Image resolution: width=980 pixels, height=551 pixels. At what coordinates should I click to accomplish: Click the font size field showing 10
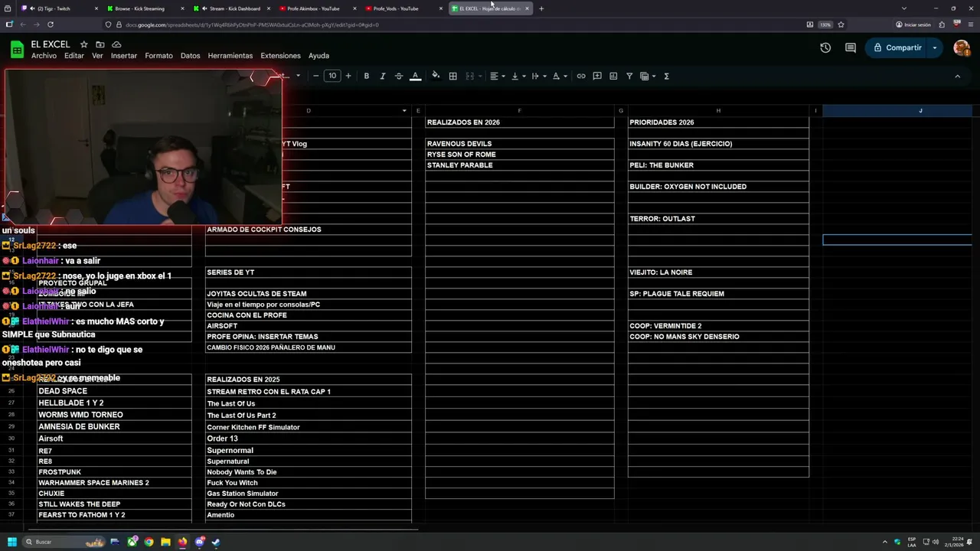coord(332,76)
